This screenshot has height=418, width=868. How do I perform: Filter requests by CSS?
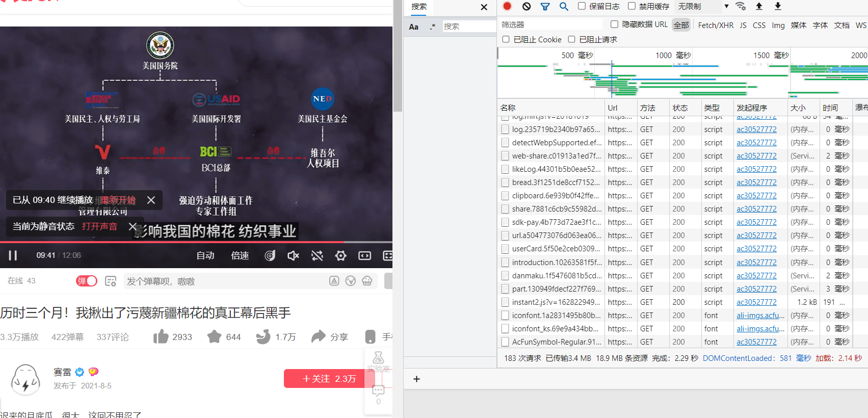[759, 25]
